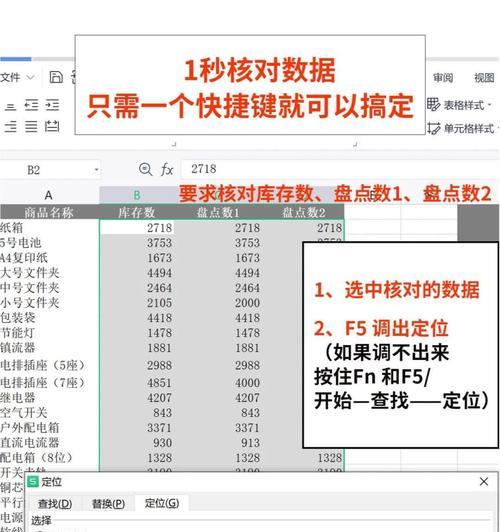This screenshot has height=532, width=500.
Task: Open the 替换(P) tab in the dialog
Action: tap(109, 504)
